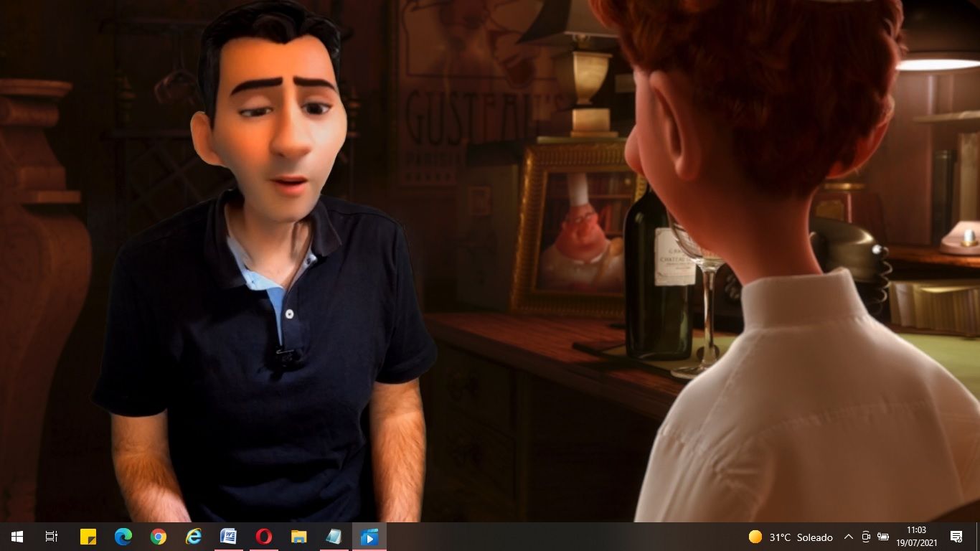Switch to the Opera browser window
This screenshot has height=551, width=980.
[x=264, y=537]
